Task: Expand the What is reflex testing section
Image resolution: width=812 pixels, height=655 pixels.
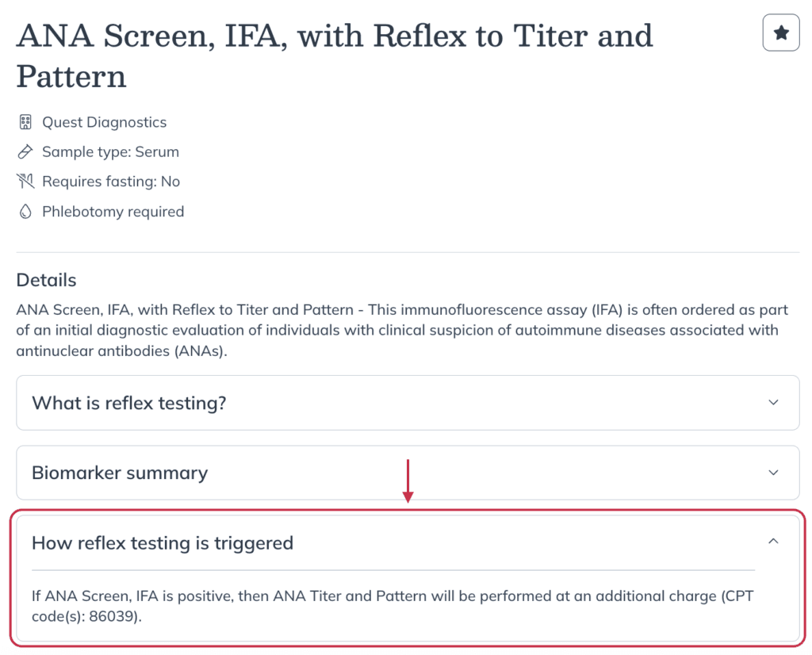Action: coord(408,403)
